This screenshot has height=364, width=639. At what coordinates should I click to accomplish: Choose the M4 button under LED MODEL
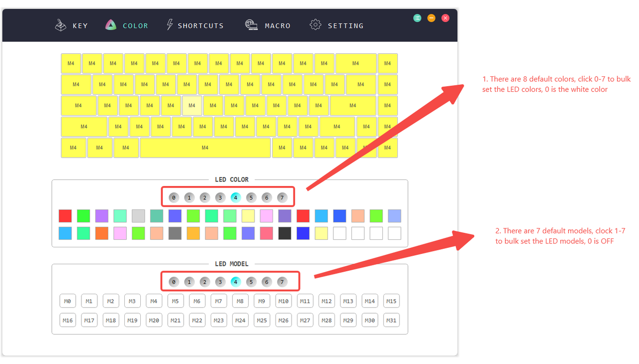coord(154,301)
